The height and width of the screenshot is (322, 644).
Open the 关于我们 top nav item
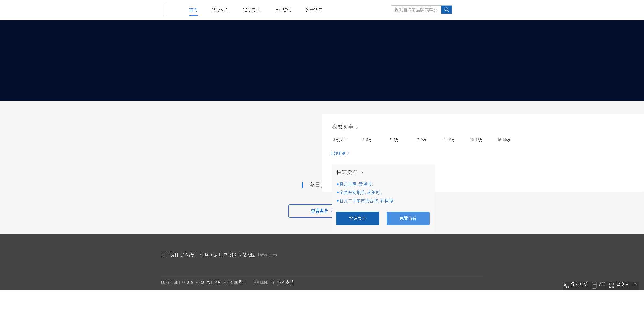point(314,10)
